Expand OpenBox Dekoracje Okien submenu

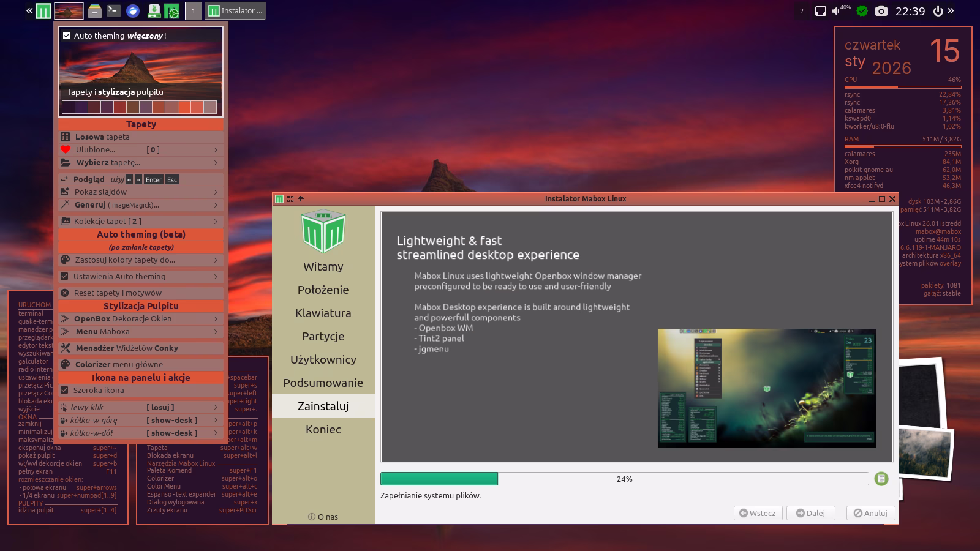(141, 318)
